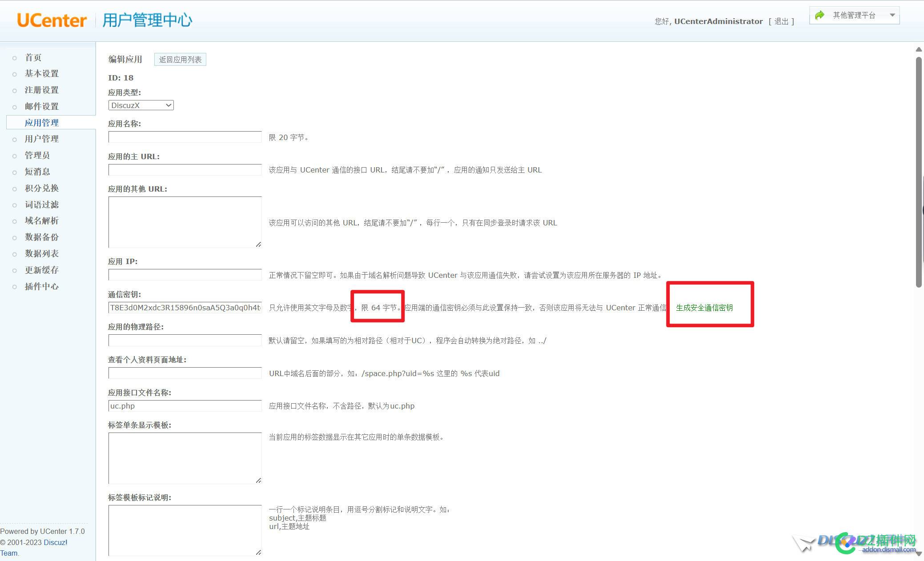Focus the 应用名称 input field
924x561 pixels.
(x=185, y=137)
